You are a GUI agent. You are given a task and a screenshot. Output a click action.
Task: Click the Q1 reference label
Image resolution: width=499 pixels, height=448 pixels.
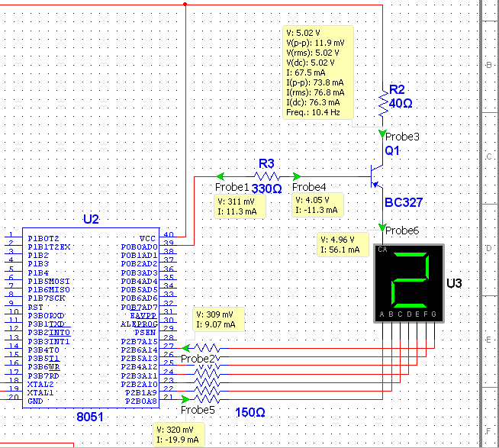pos(392,150)
